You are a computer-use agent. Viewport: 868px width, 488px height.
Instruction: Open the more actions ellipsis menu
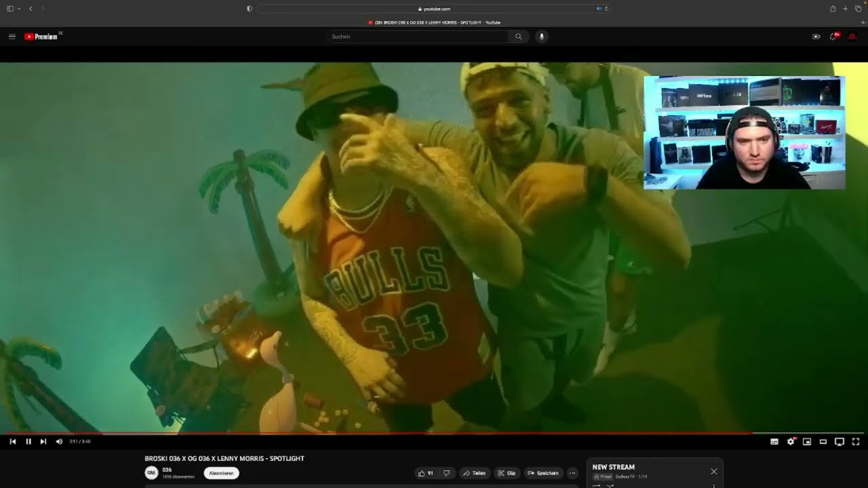[x=572, y=473]
